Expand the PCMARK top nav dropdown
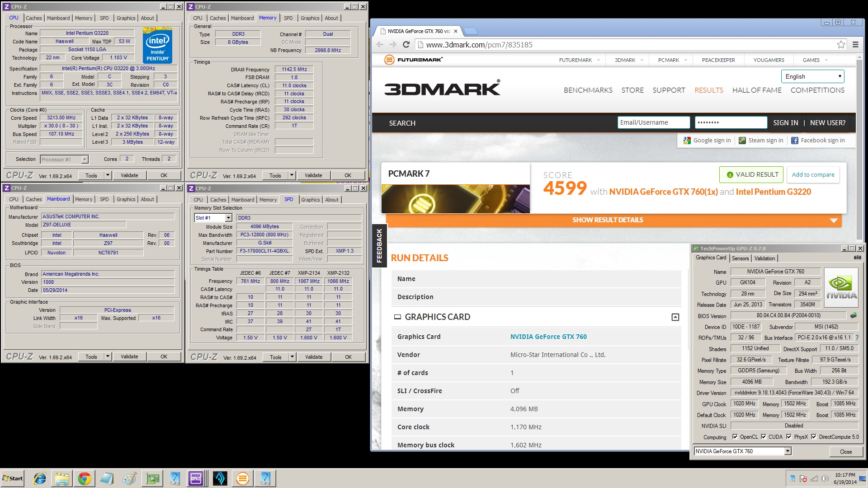 point(685,60)
